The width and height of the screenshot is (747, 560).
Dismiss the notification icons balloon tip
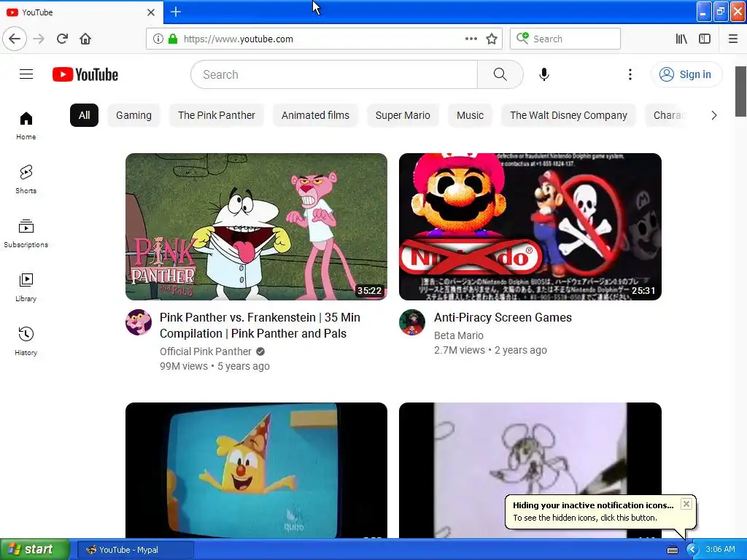(686, 504)
